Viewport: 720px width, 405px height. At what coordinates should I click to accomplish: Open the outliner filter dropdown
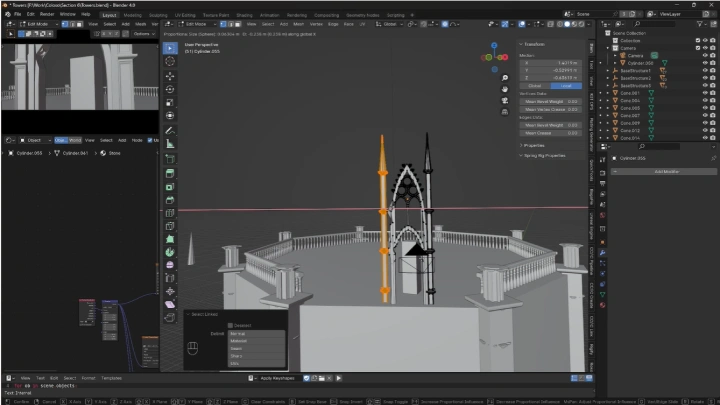(702, 24)
